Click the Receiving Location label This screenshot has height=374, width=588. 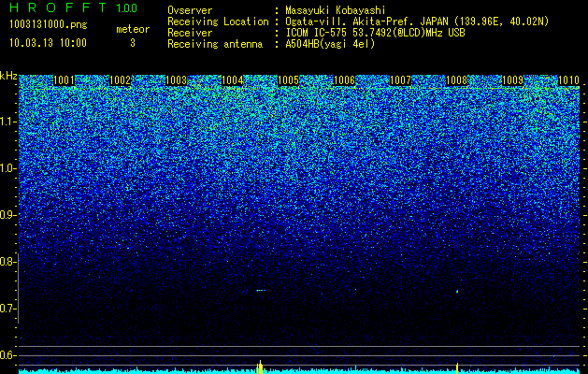click(218, 22)
